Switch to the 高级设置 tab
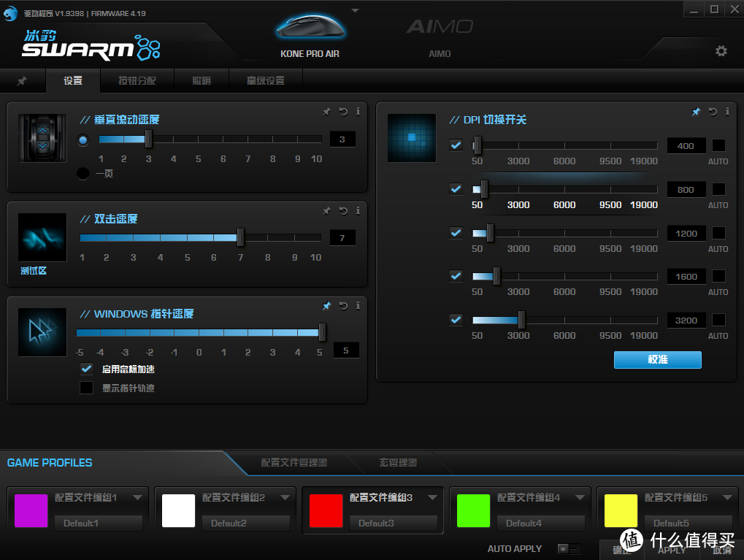Screen dimensions: 744x560 (266, 80)
